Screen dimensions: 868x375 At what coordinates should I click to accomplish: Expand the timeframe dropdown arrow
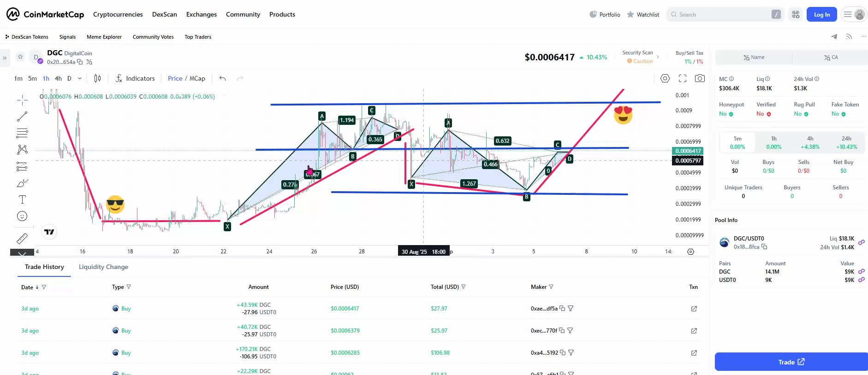(80, 78)
